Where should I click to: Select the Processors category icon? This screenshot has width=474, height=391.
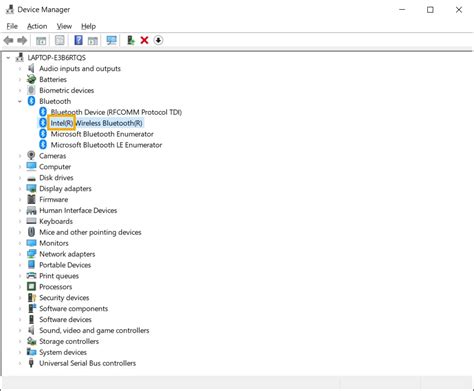(x=31, y=287)
